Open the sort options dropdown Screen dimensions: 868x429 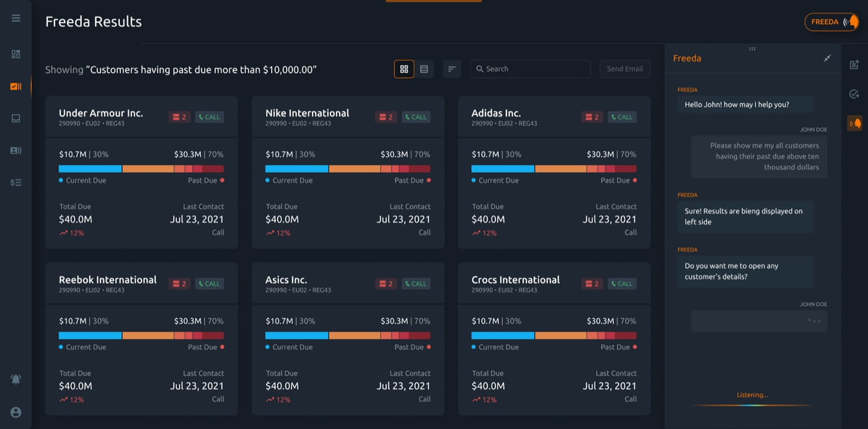452,69
